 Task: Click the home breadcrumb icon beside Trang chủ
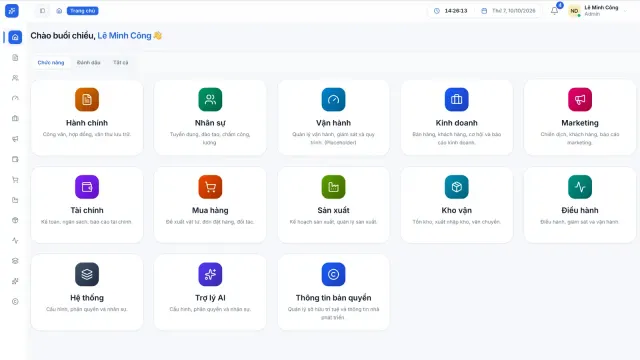tap(59, 11)
